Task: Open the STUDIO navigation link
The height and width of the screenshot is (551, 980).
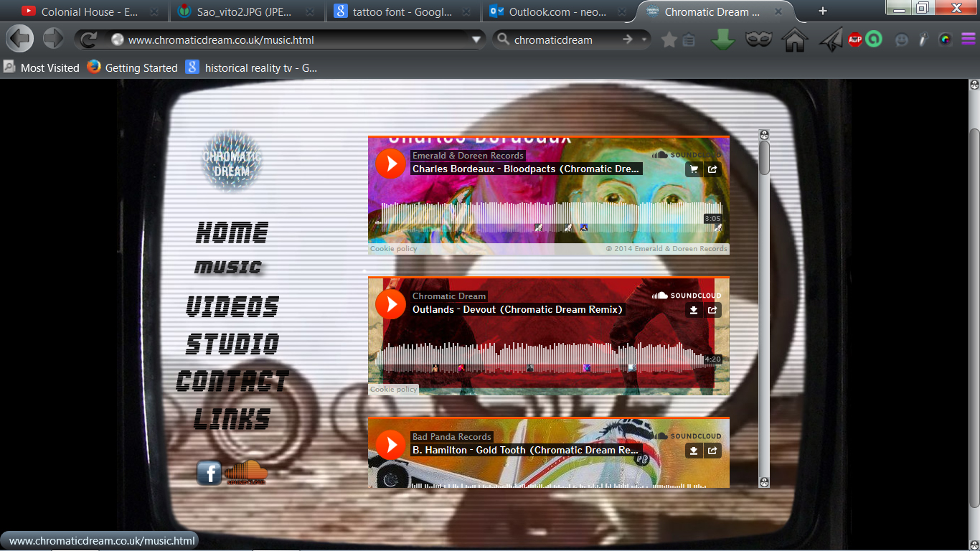Action: tap(232, 344)
